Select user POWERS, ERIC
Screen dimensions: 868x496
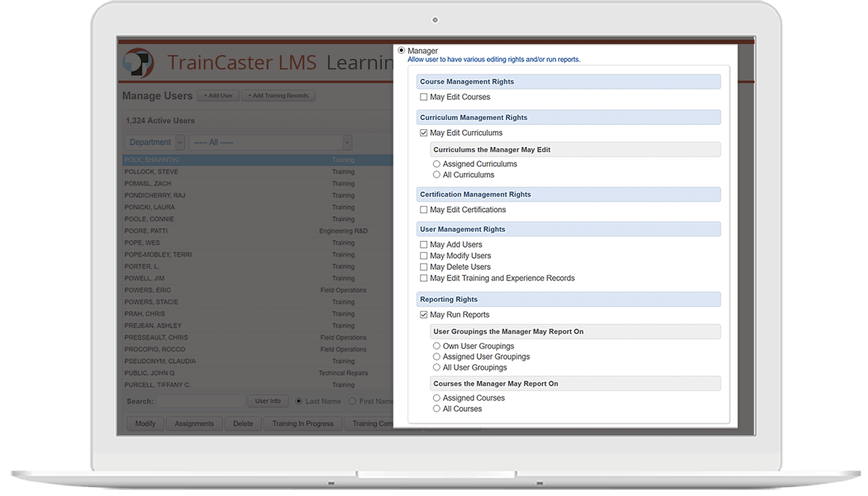pyautogui.click(x=258, y=290)
